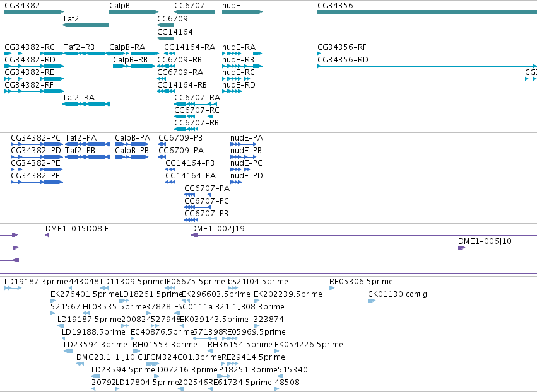Select transcript CG34382-RE

point(34,79)
